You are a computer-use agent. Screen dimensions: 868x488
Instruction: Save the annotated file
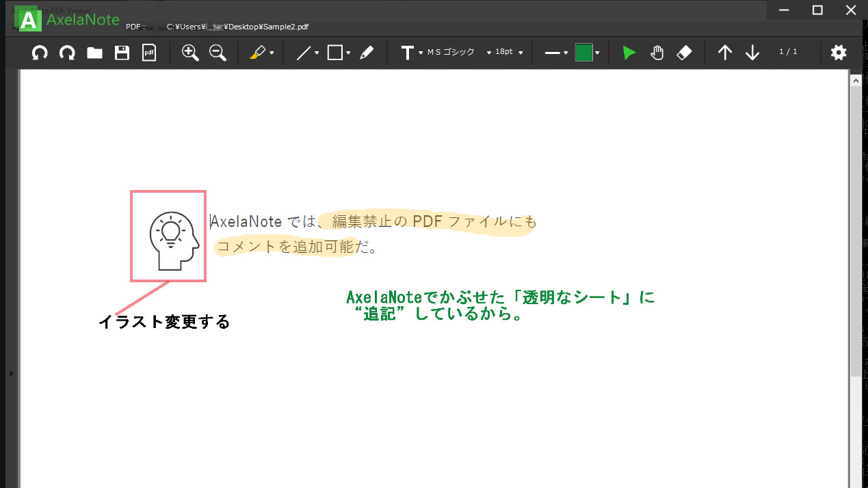tap(122, 53)
